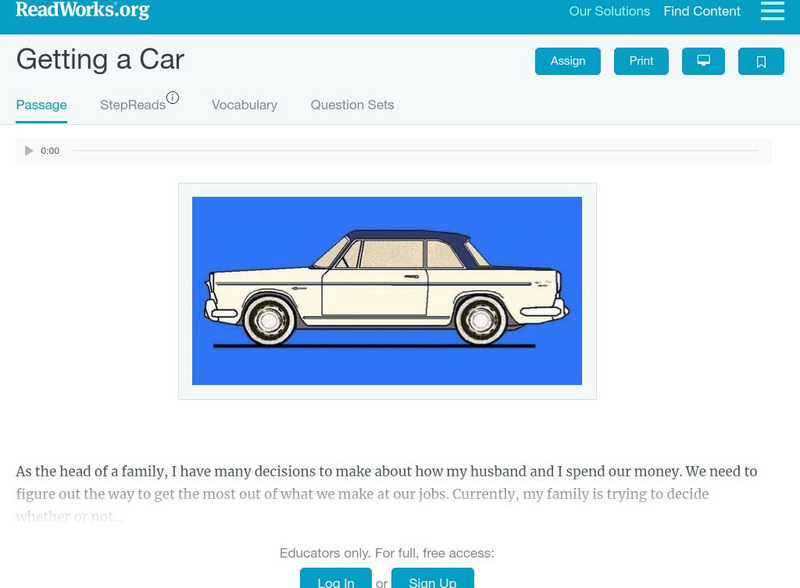View the Question Sets tab
Viewport: 800px width, 588px height.
pyautogui.click(x=352, y=105)
